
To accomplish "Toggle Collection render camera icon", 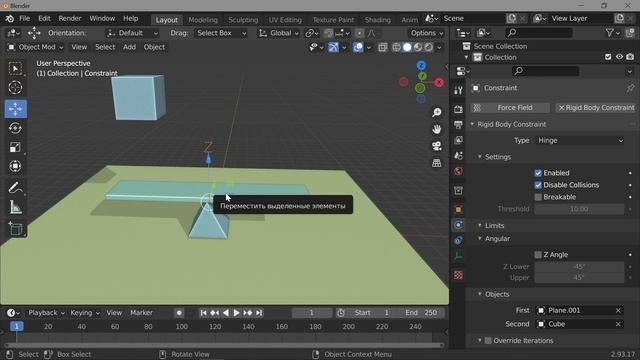I will coord(630,57).
